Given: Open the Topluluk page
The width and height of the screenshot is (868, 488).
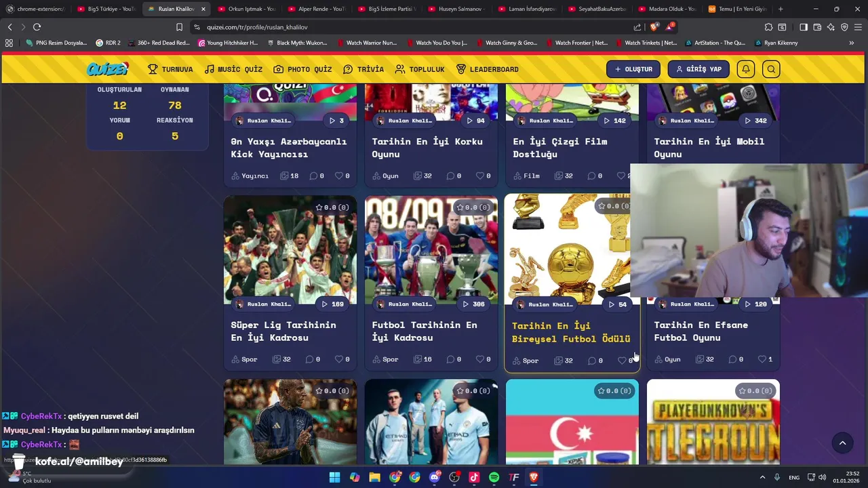Looking at the screenshot, I should point(420,69).
